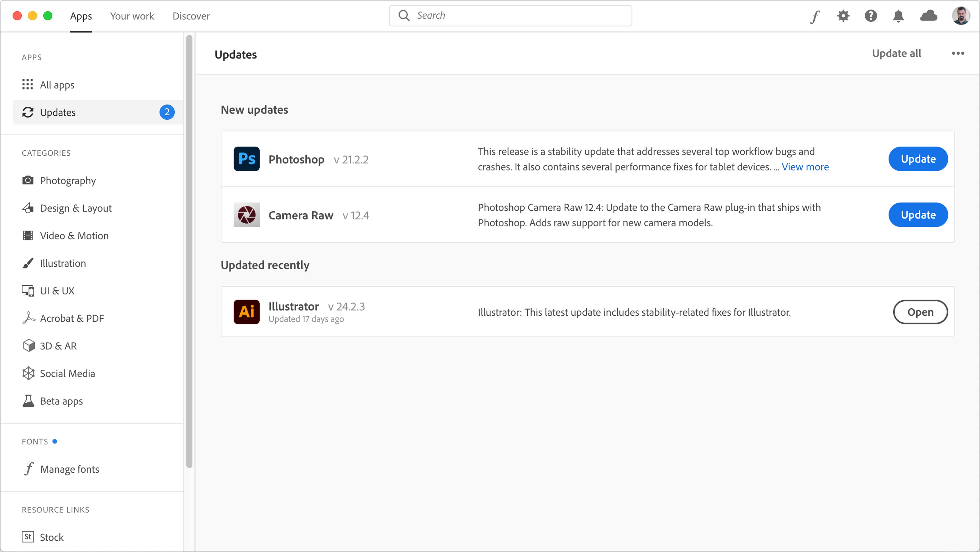This screenshot has height=552, width=980.
Task: Open Acrobat & PDF category
Action: pyautogui.click(x=98, y=318)
